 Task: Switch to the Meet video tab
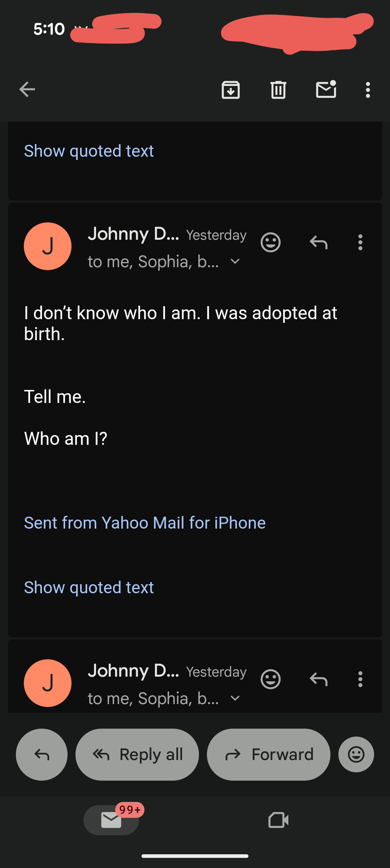(278, 820)
